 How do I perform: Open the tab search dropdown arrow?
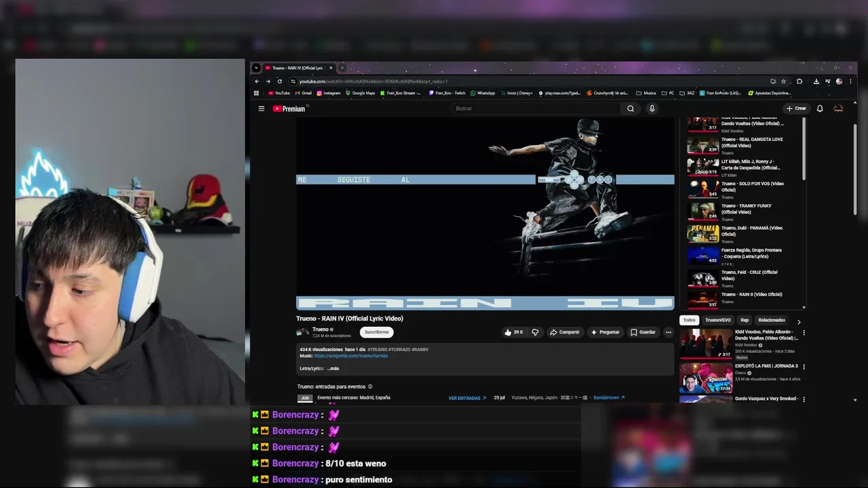pos(256,68)
